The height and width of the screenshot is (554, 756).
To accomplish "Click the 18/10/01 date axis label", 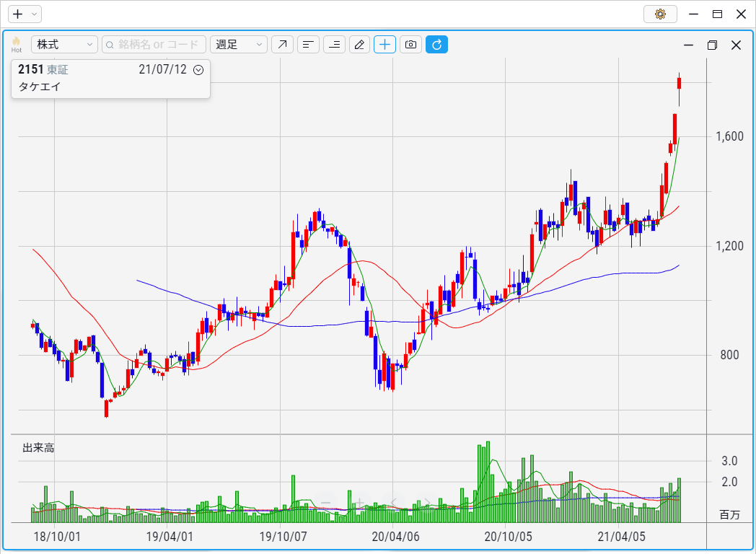I will tap(57, 537).
